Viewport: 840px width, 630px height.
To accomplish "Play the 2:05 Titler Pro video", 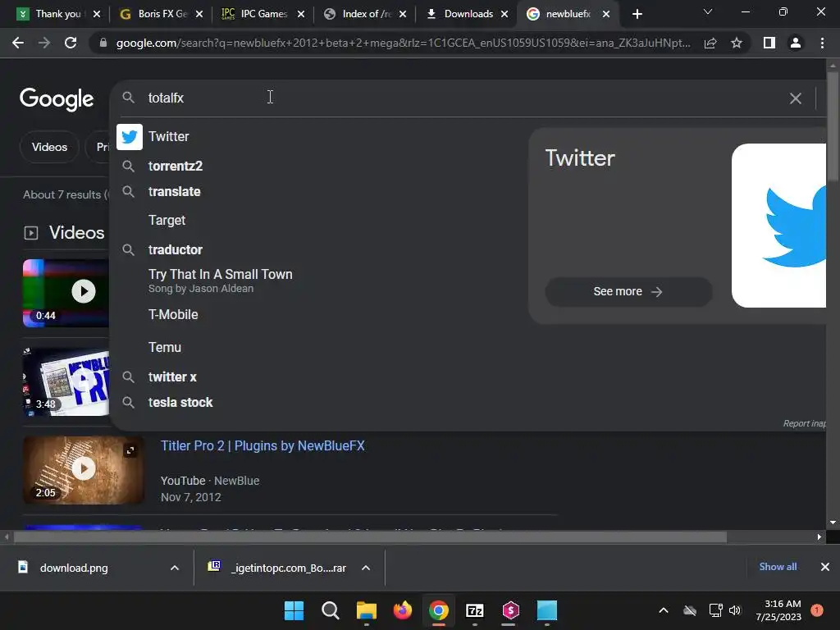I will (84, 470).
